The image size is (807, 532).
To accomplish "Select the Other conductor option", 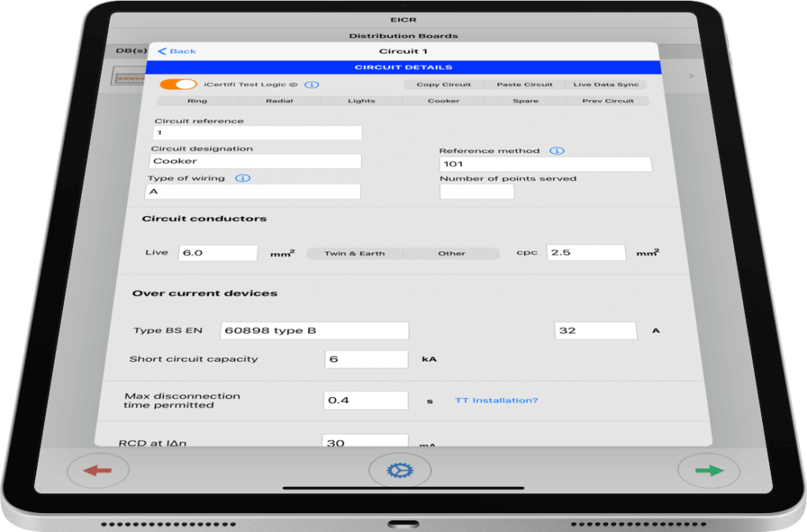I will [x=452, y=254].
